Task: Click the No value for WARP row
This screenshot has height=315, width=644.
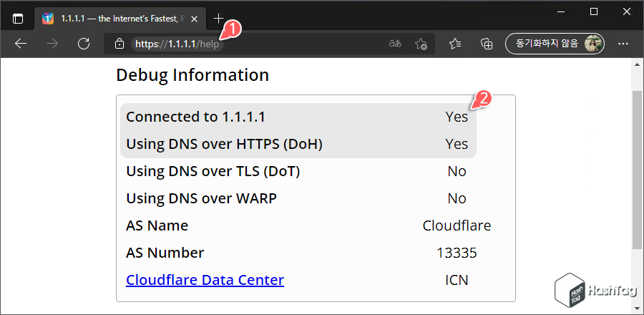Action: [x=457, y=198]
